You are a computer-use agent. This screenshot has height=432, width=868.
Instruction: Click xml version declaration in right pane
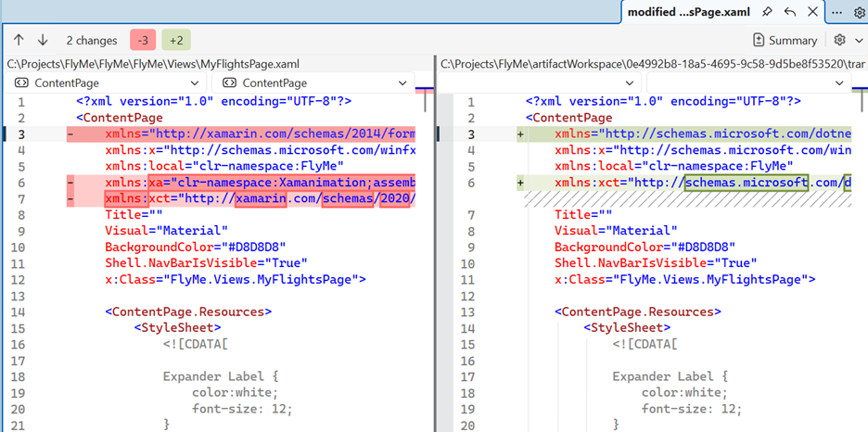tap(663, 102)
